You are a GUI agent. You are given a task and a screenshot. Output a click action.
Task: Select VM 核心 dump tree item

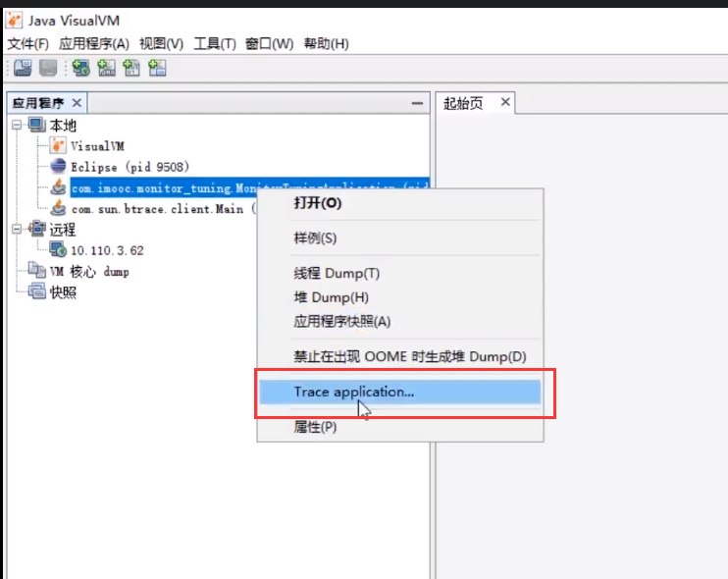pyautogui.click(x=89, y=271)
